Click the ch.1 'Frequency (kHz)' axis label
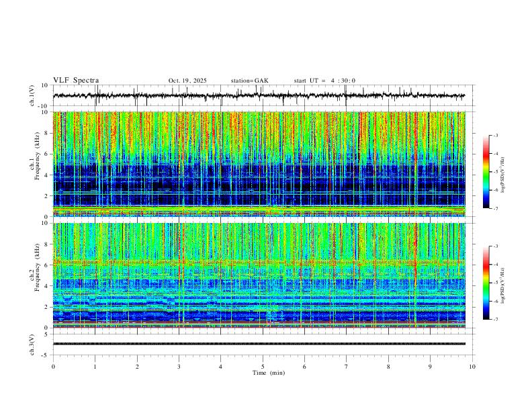The image size is (532, 411). click(37, 156)
